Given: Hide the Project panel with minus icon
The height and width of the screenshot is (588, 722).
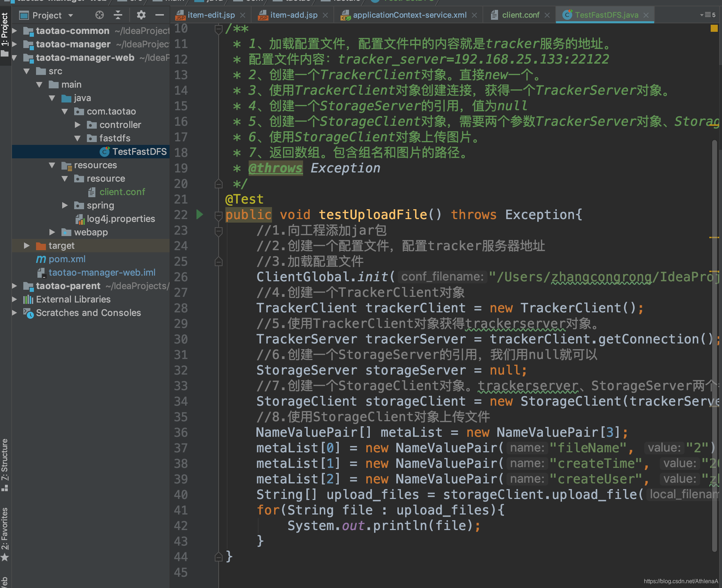Looking at the screenshot, I should point(160,15).
